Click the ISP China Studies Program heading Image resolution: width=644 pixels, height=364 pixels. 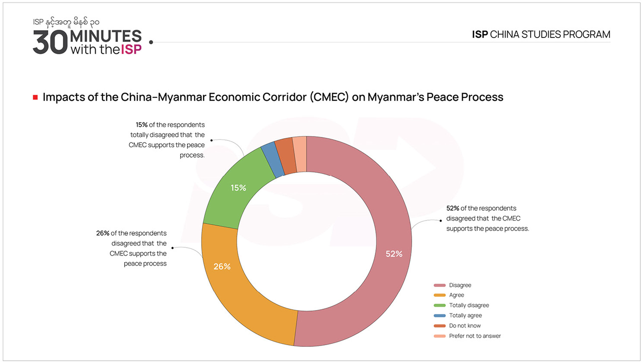click(541, 34)
